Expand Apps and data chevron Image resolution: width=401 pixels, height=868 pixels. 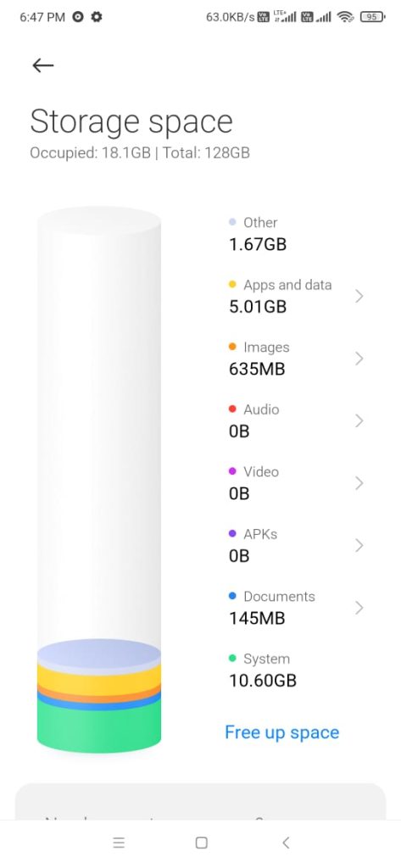359,296
